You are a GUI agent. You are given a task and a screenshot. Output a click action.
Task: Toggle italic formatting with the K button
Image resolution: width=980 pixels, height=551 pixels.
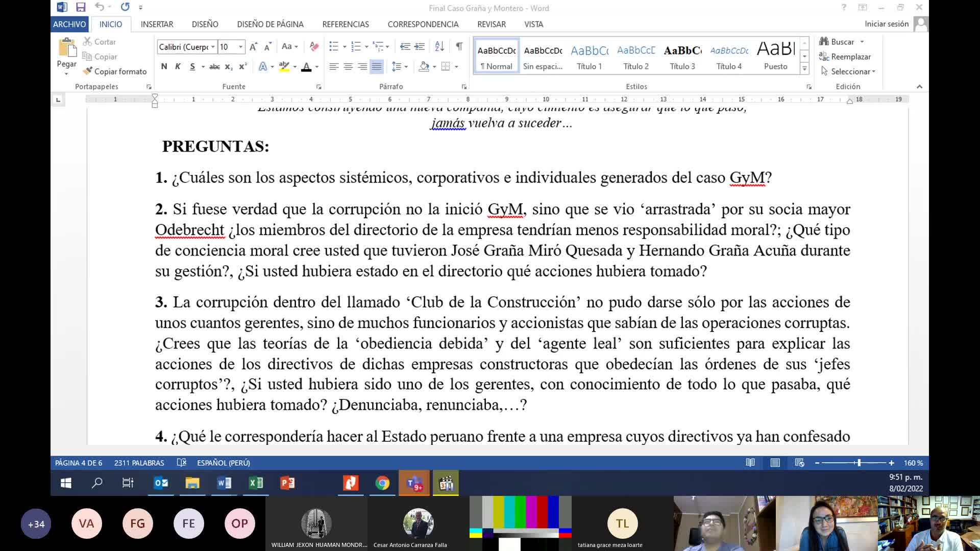click(178, 66)
